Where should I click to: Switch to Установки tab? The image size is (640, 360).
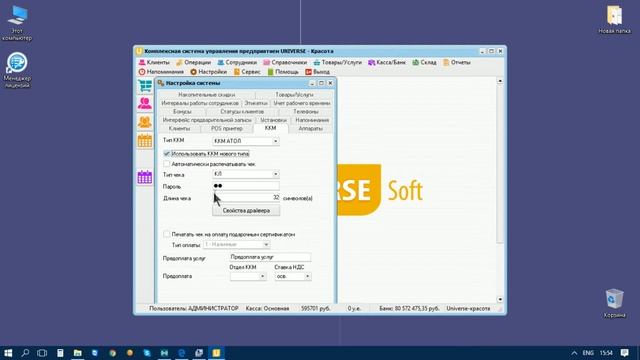coord(273,120)
